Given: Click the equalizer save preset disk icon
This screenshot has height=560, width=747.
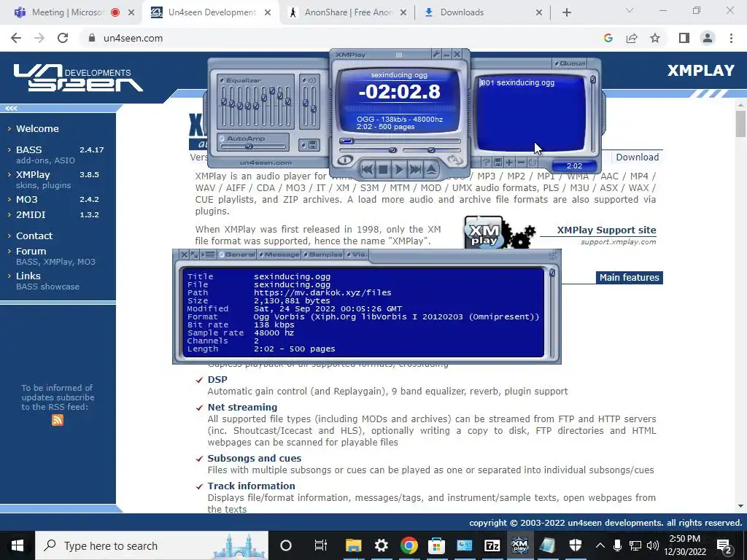Looking at the screenshot, I should (312, 145).
